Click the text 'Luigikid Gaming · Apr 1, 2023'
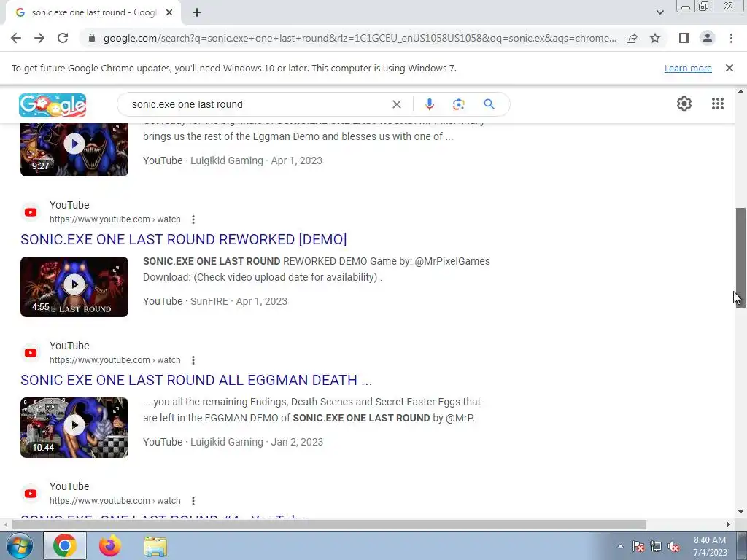The image size is (747, 560). (x=256, y=160)
